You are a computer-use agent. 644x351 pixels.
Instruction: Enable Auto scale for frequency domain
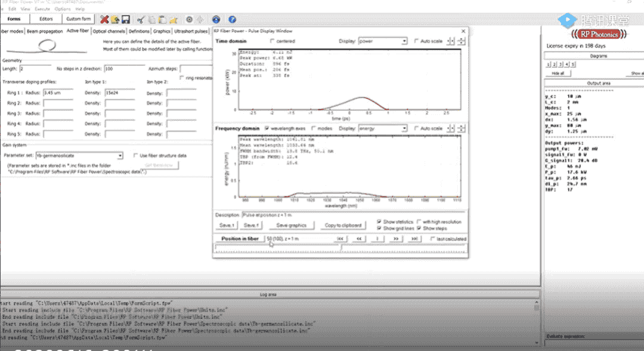coord(416,129)
